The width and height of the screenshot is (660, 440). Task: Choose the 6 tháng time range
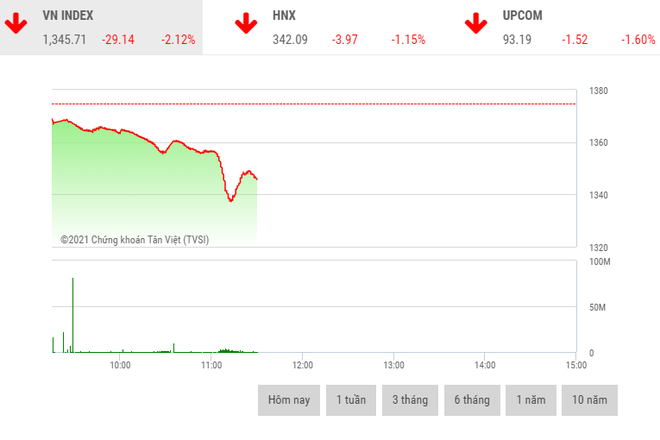(472, 400)
